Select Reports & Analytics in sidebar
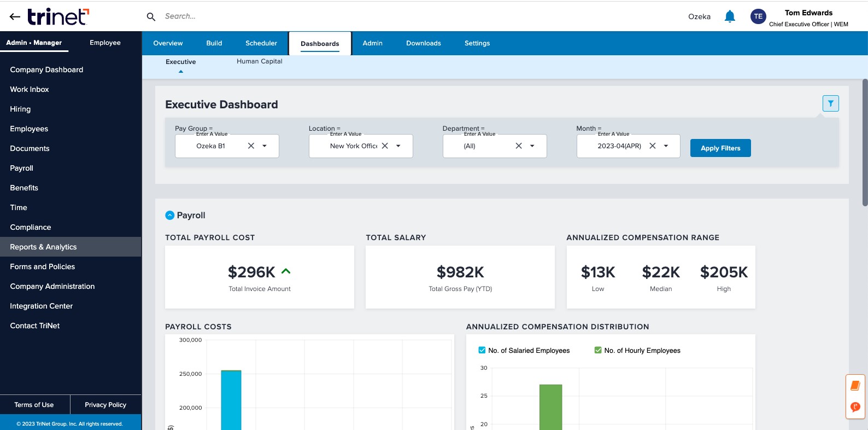Image resolution: width=868 pixels, height=430 pixels. point(71,247)
